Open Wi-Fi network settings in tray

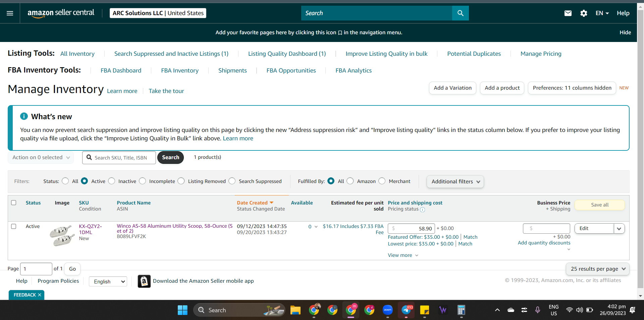(569, 310)
